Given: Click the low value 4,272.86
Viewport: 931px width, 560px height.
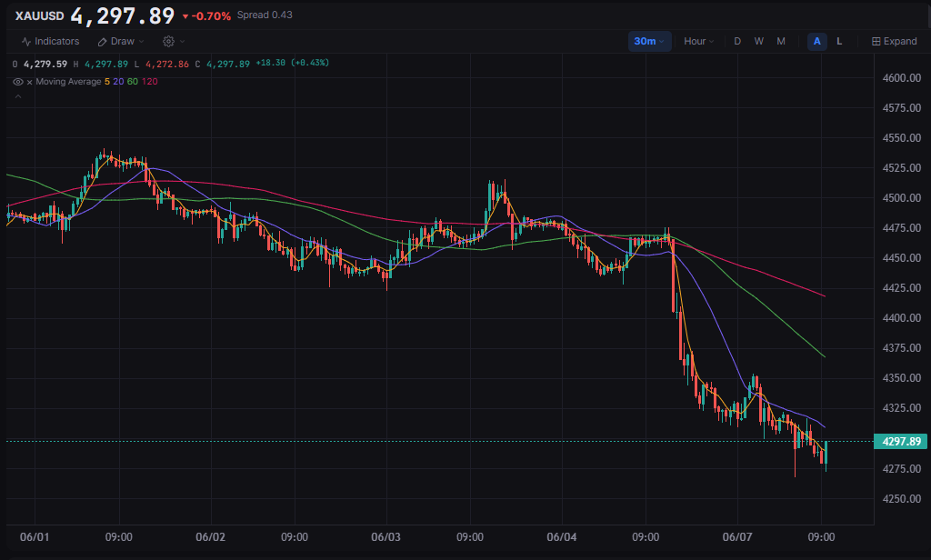Looking at the screenshot, I should [x=167, y=64].
